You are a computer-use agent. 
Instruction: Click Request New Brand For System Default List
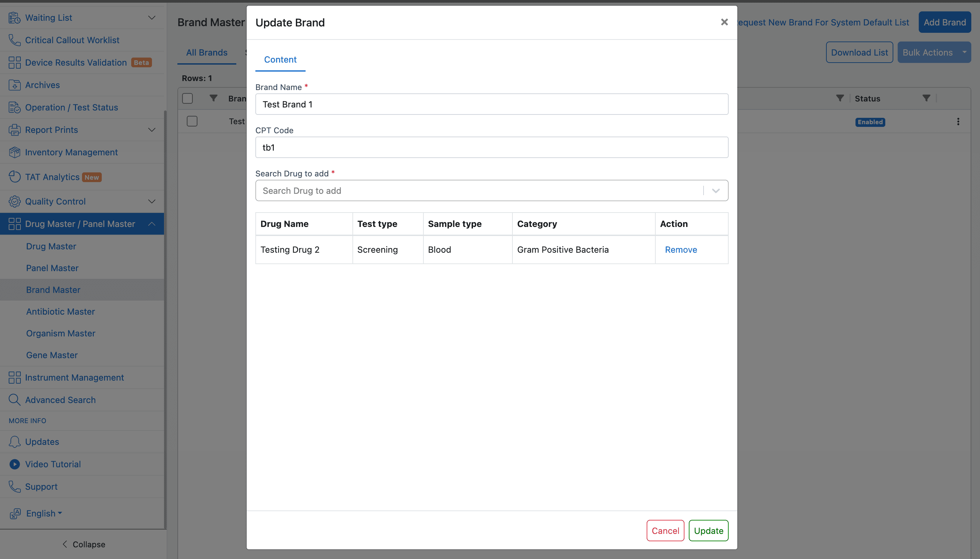pyautogui.click(x=823, y=22)
